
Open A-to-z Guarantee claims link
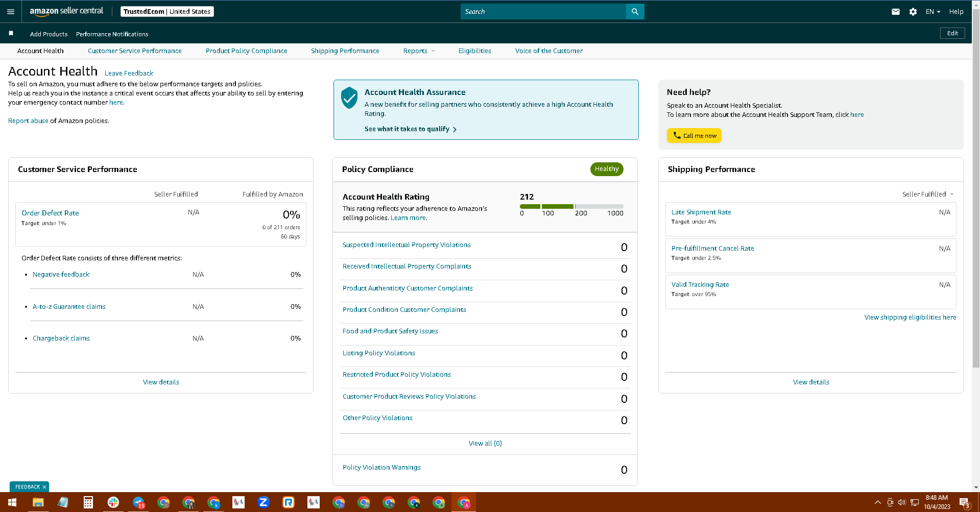coord(69,306)
